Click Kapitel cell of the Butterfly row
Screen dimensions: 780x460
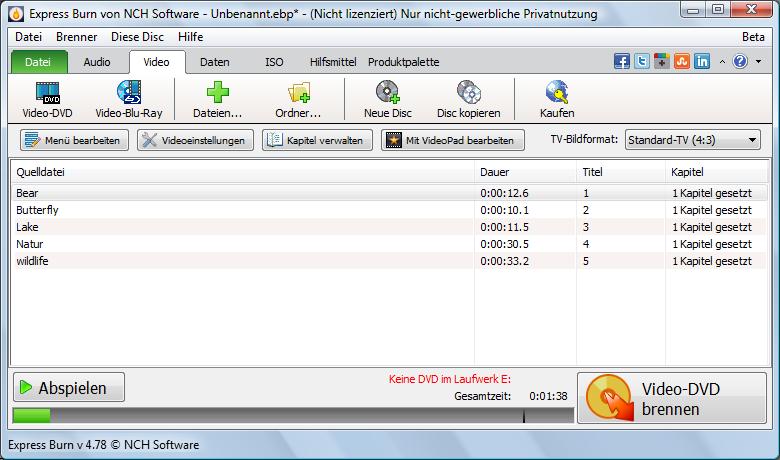coord(712,210)
